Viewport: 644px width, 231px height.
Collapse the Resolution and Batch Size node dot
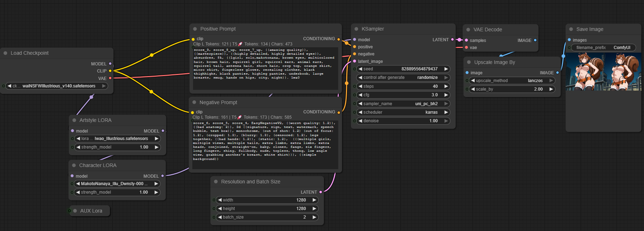point(216,182)
